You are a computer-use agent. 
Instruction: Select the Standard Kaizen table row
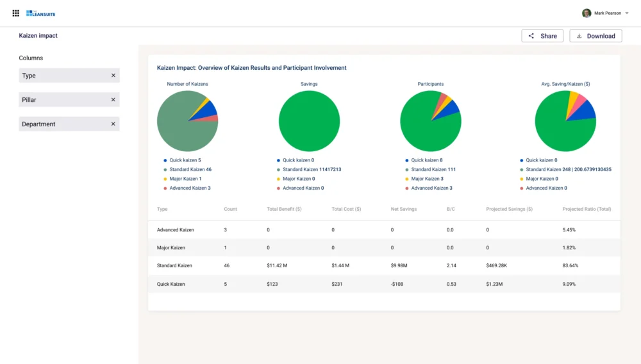[383, 265]
